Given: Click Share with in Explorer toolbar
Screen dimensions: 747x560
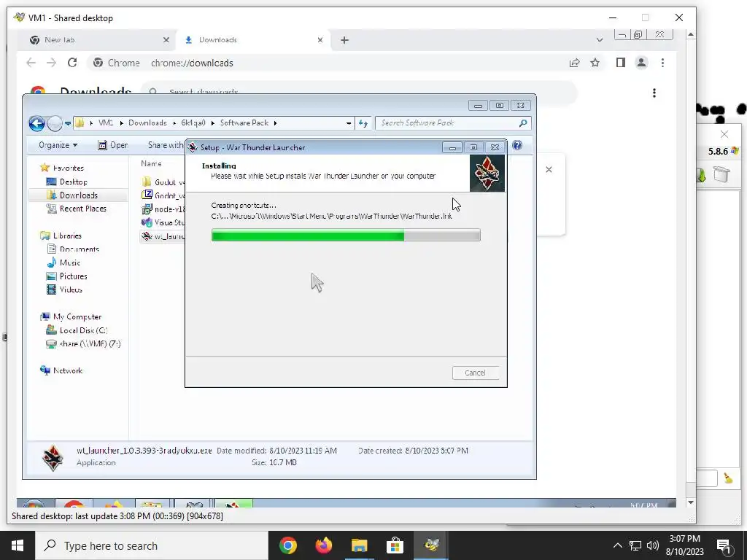Looking at the screenshot, I should (x=166, y=145).
